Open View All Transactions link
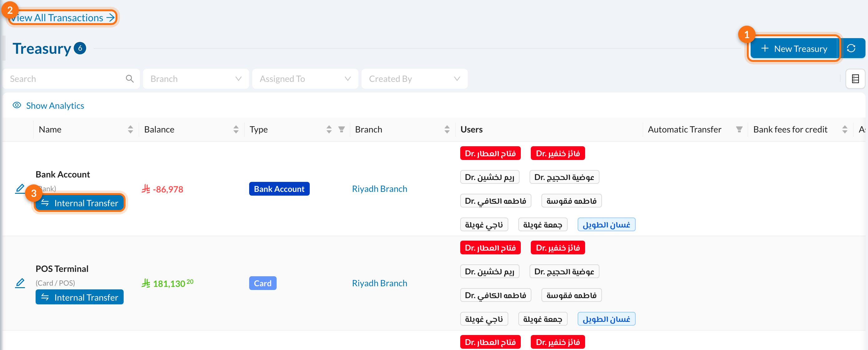 click(x=63, y=17)
